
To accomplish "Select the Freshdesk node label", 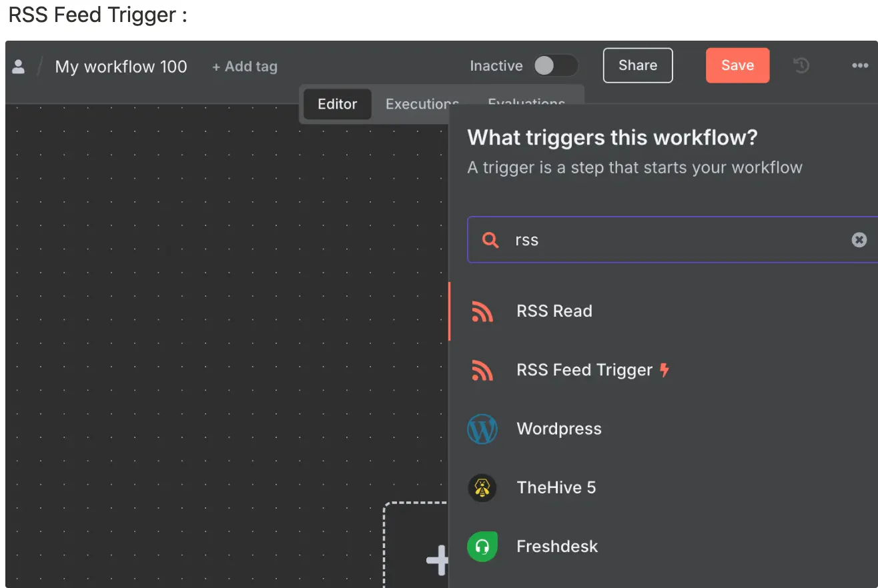I will [x=557, y=547].
